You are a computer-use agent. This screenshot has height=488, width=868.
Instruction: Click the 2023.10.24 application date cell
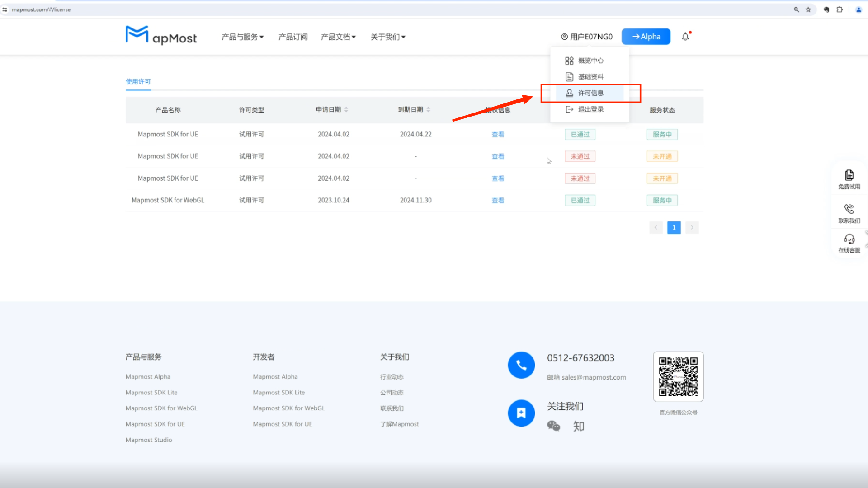(x=334, y=200)
